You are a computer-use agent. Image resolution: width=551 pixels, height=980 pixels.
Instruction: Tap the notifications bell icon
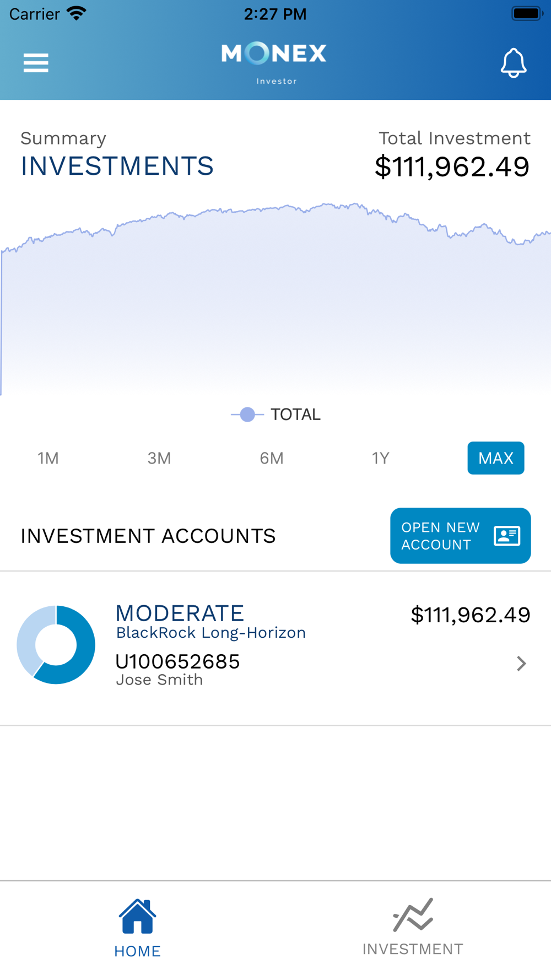click(513, 63)
